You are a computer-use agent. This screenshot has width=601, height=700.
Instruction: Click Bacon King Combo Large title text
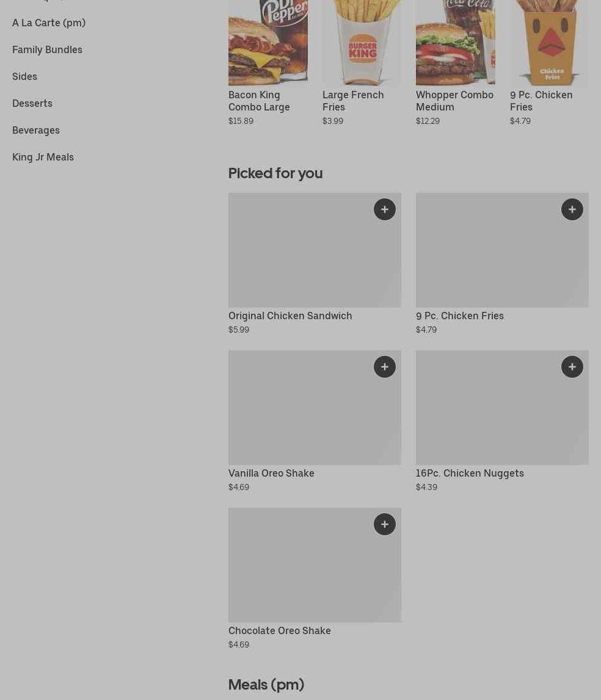259,101
